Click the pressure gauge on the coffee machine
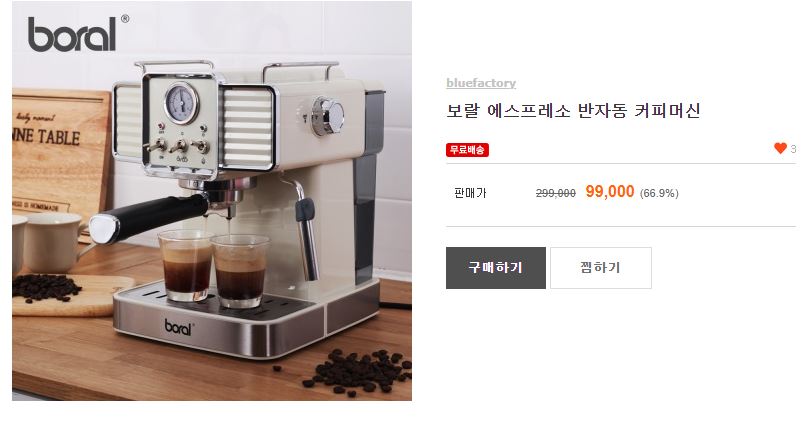This screenshot has width=810, height=422. 181,103
